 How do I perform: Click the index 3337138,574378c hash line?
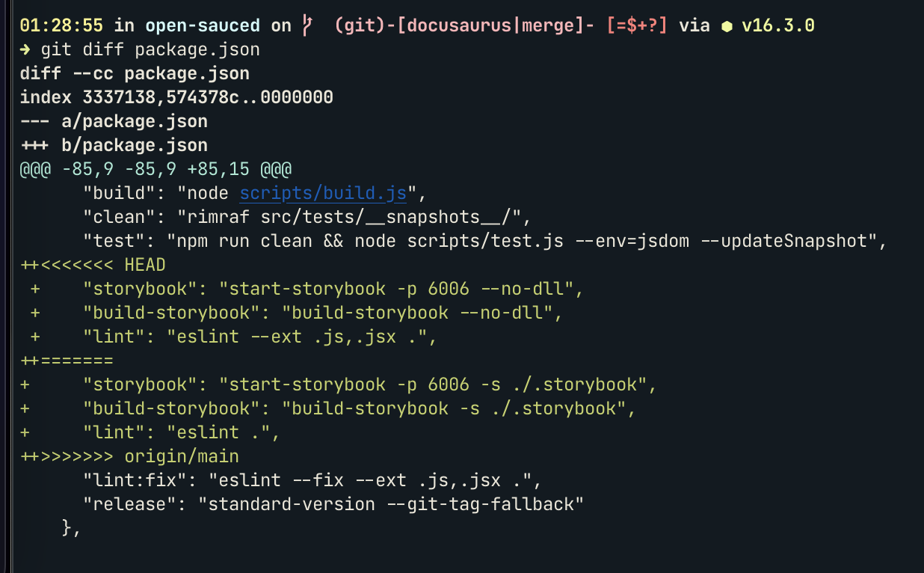click(176, 98)
